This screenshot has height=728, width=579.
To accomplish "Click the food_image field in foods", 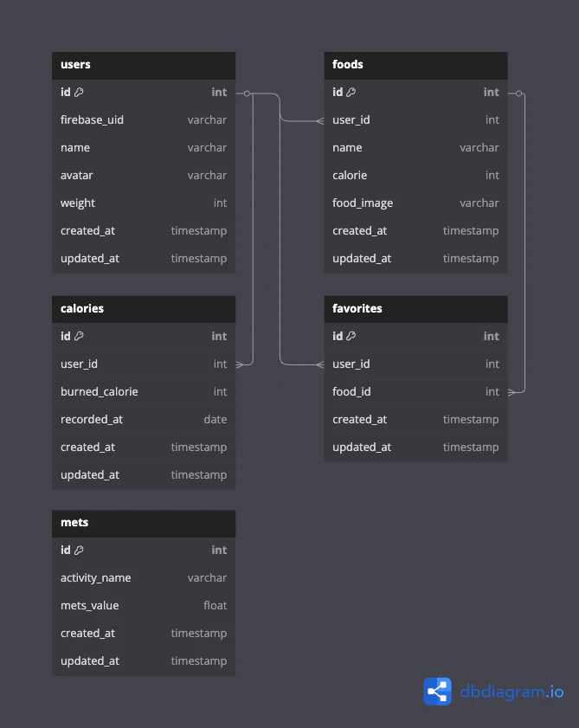I will point(415,203).
